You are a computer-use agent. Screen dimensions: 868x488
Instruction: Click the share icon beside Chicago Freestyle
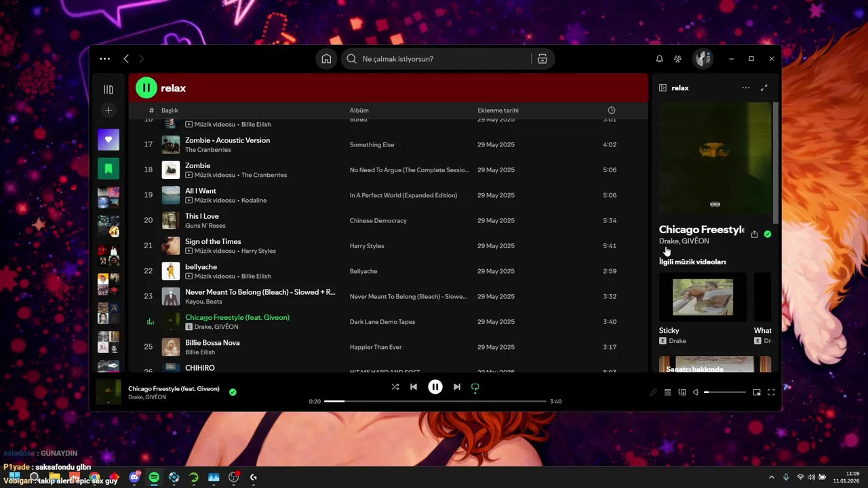754,234
